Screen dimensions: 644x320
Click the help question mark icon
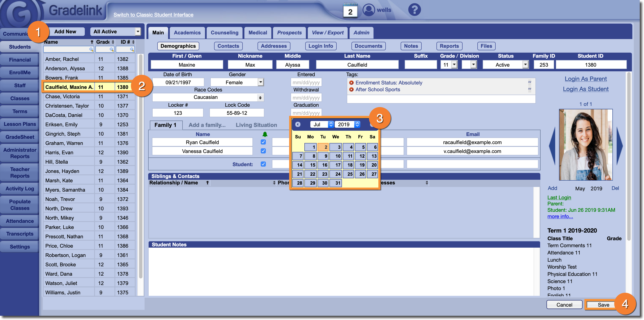tap(414, 10)
